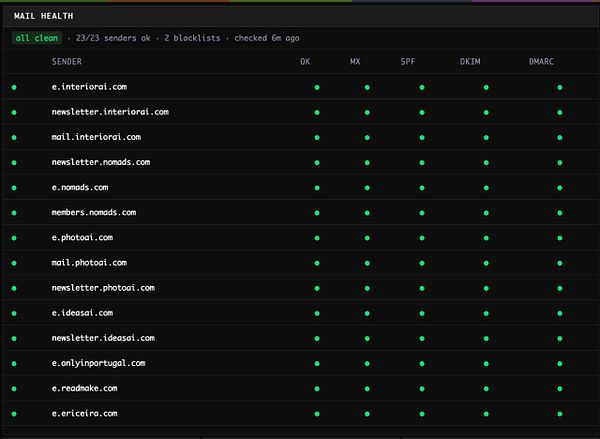Click the DKIM dot for e.readmake.com
This screenshot has height=439, width=600.
(486, 389)
